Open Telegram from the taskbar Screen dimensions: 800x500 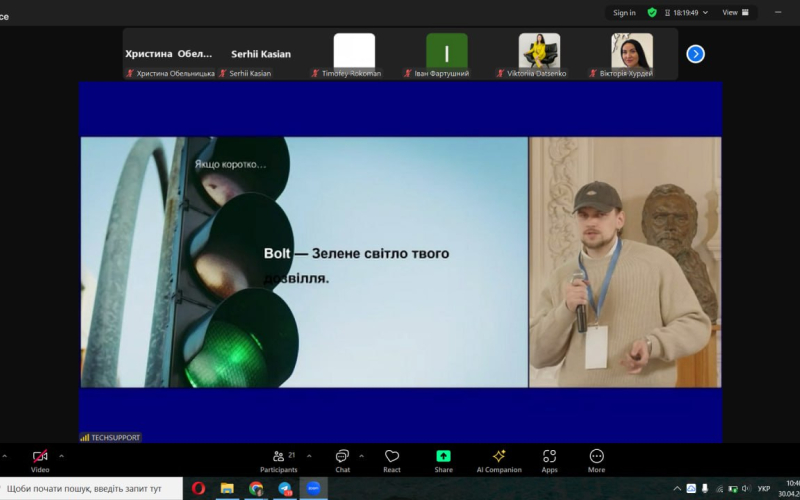coord(285,489)
